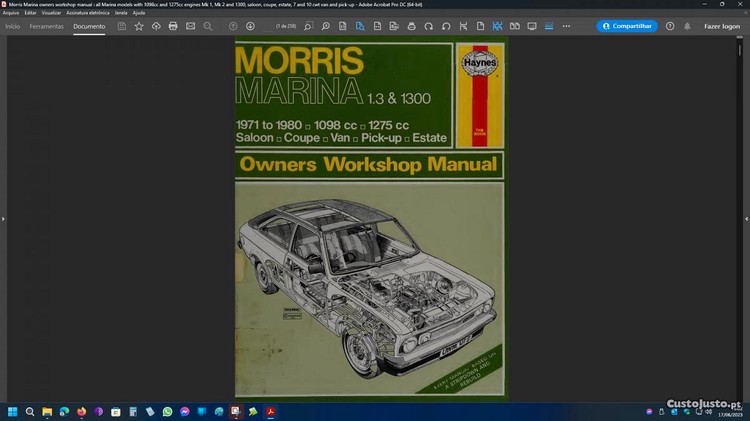The height and width of the screenshot is (421, 750).
Task: Expand the left navigation pane arrow
Action: pos(3,218)
